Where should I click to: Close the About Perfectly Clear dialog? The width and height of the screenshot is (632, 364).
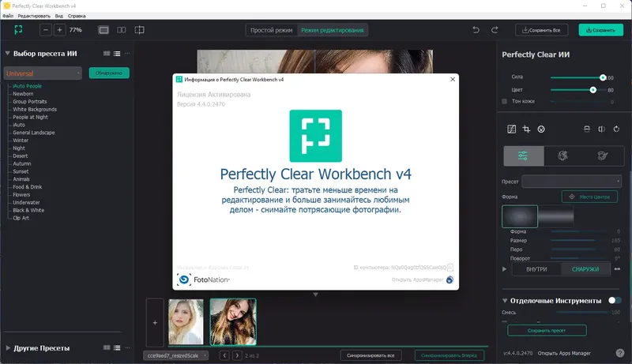tap(453, 79)
